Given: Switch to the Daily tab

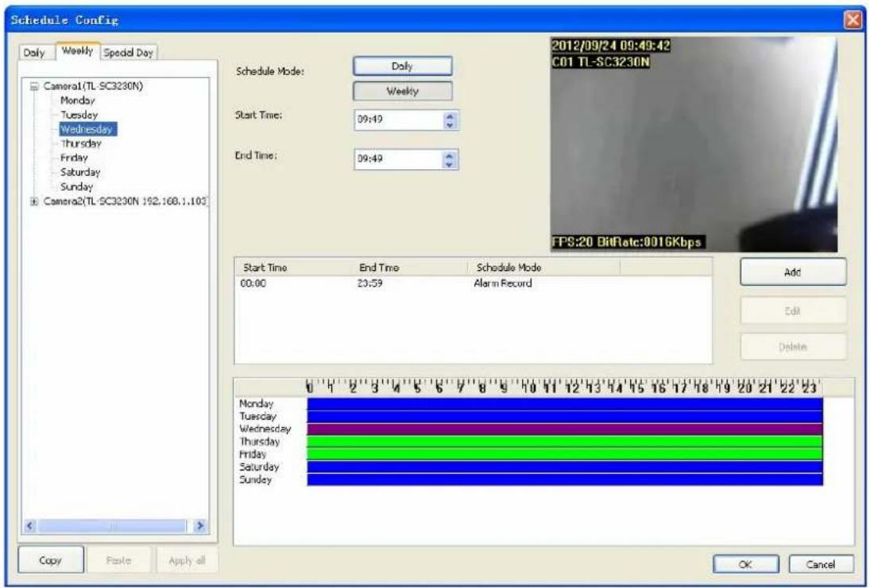Looking at the screenshot, I should (x=34, y=52).
